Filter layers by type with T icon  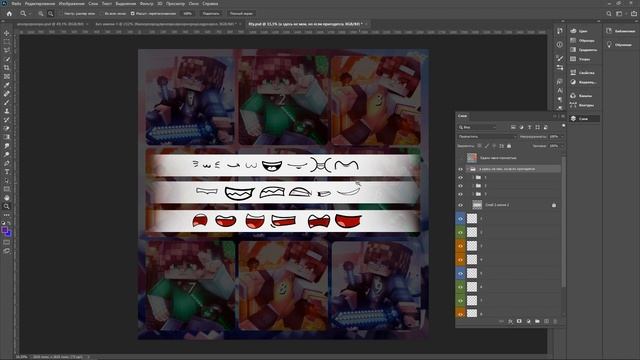click(x=529, y=127)
